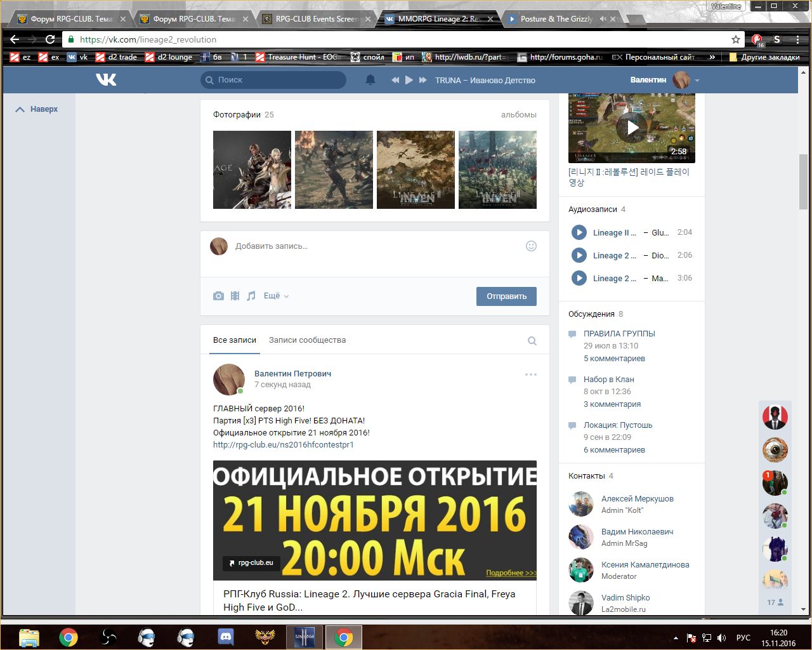Click the S extension icon in Chrome toolbar

pos(777,39)
